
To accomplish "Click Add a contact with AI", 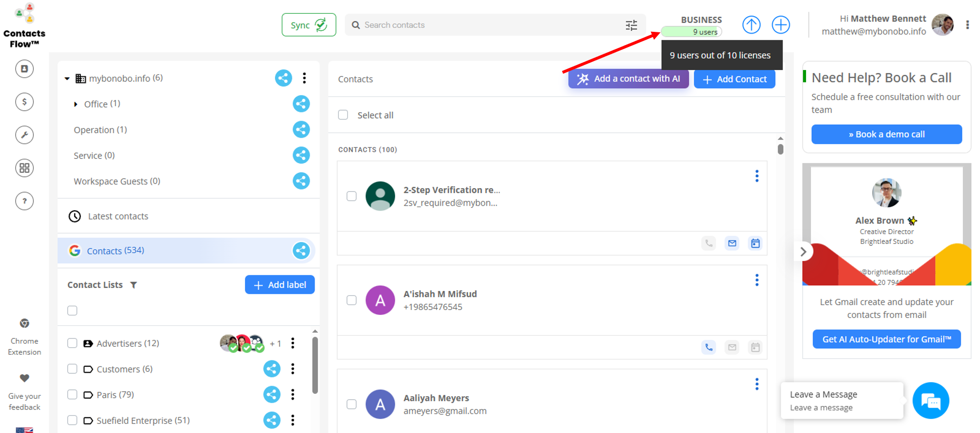I will tap(628, 79).
